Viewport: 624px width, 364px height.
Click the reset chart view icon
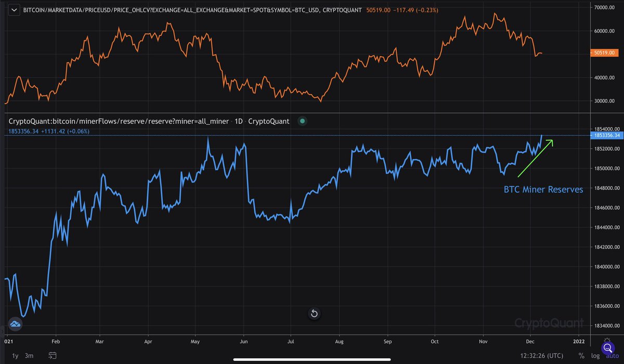[314, 313]
